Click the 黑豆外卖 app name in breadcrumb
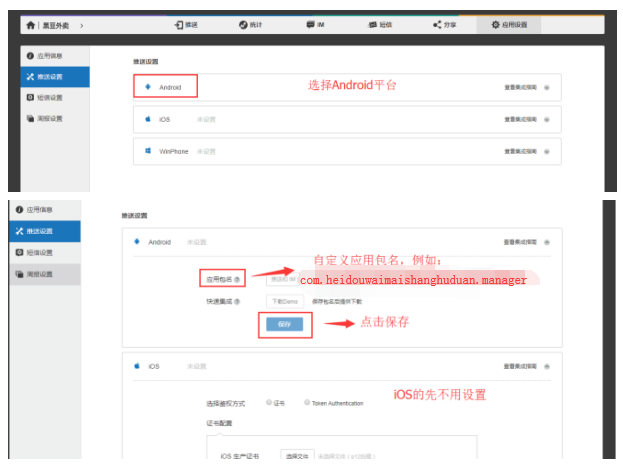Screen dimensions: 623x465 point(56,26)
